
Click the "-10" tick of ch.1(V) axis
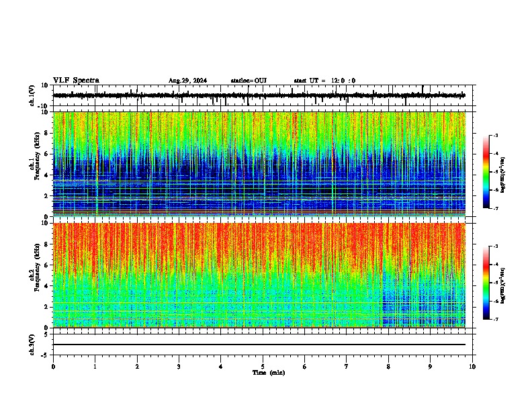coord(44,106)
